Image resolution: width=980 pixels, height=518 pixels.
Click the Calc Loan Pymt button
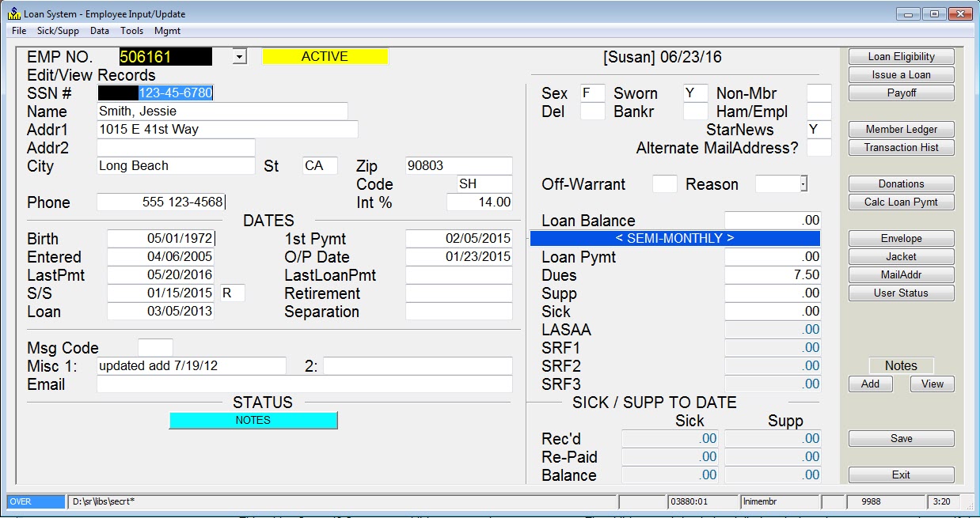click(901, 202)
